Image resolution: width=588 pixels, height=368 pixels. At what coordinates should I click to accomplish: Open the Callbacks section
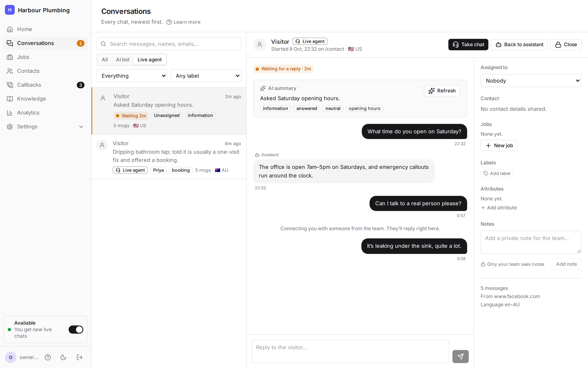coord(46,85)
